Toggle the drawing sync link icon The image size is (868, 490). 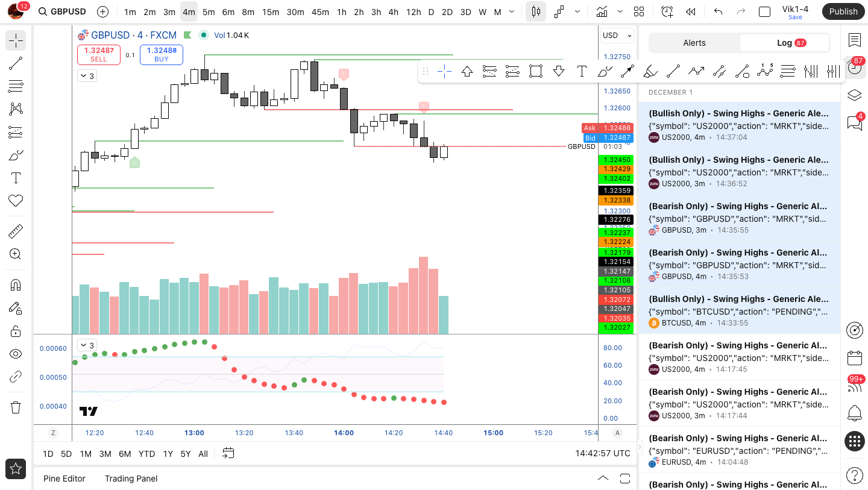(x=16, y=377)
